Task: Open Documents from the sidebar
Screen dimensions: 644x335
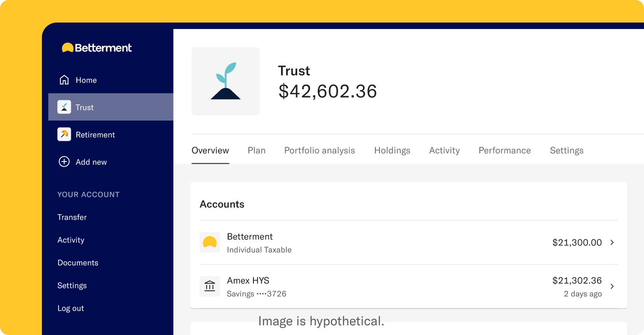Action: (x=78, y=262)
